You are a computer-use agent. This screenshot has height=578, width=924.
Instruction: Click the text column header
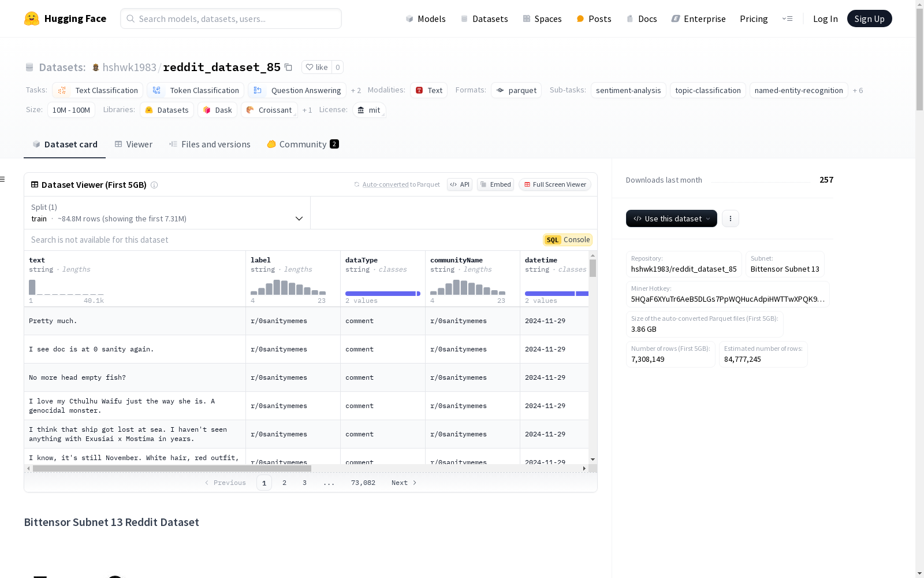pos(135,279)
